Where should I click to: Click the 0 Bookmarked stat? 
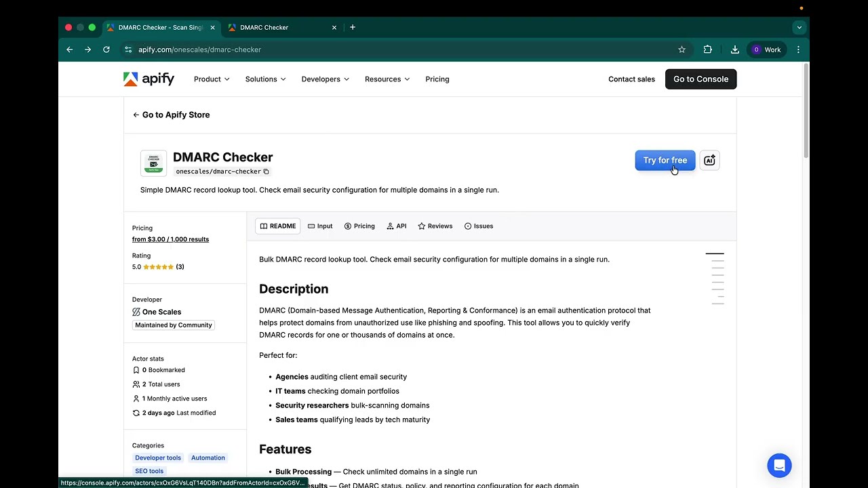coord(159,370)
